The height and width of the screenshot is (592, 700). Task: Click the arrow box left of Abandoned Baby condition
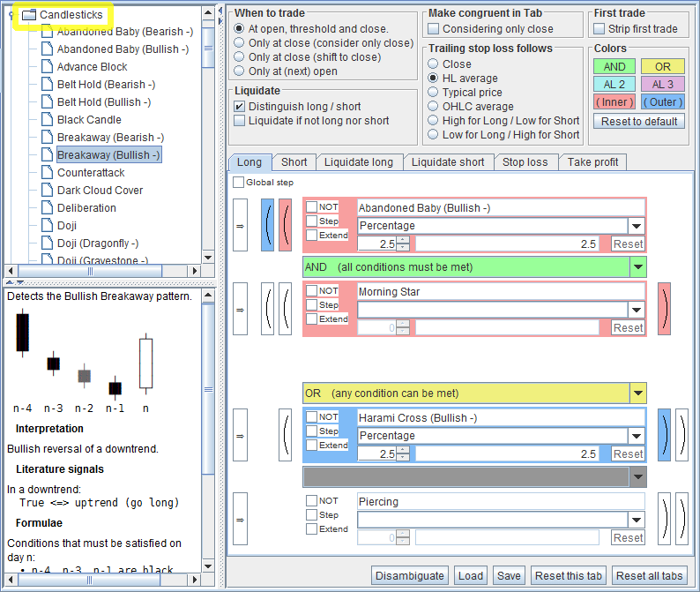[x=240, y=225]
